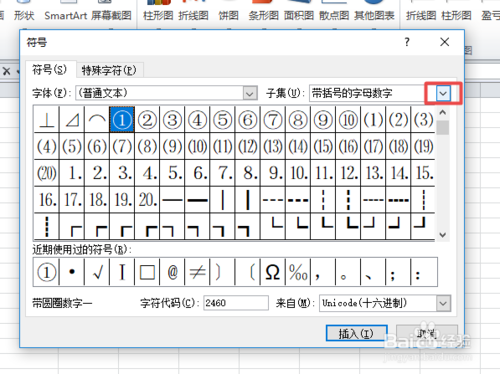Select the perpendicular ⊥ symbol
This screenshot has width=500, height=374.
(47, 120)
